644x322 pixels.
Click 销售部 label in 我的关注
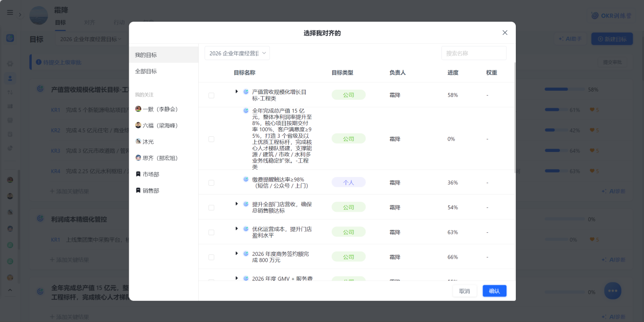point(151,191)
